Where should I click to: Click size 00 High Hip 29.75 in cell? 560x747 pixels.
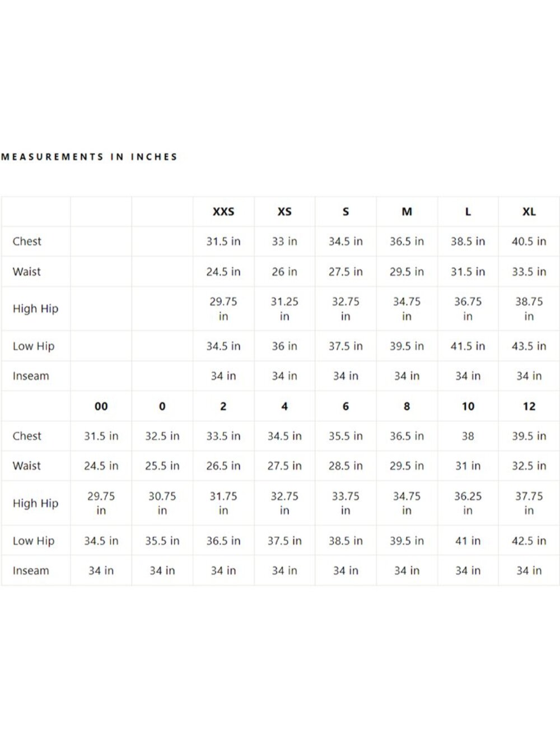click(101, 503)
